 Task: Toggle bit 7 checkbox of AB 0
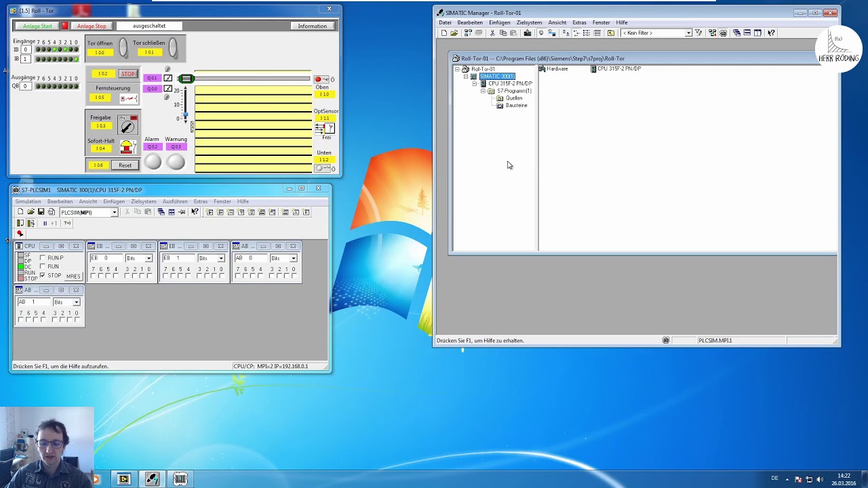click(237, 276)
